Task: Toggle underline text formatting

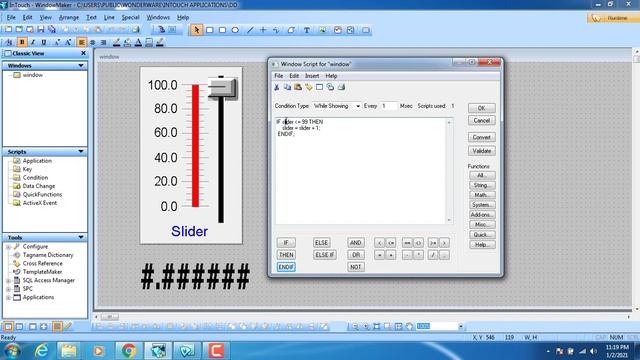Action: pos(44,42)
